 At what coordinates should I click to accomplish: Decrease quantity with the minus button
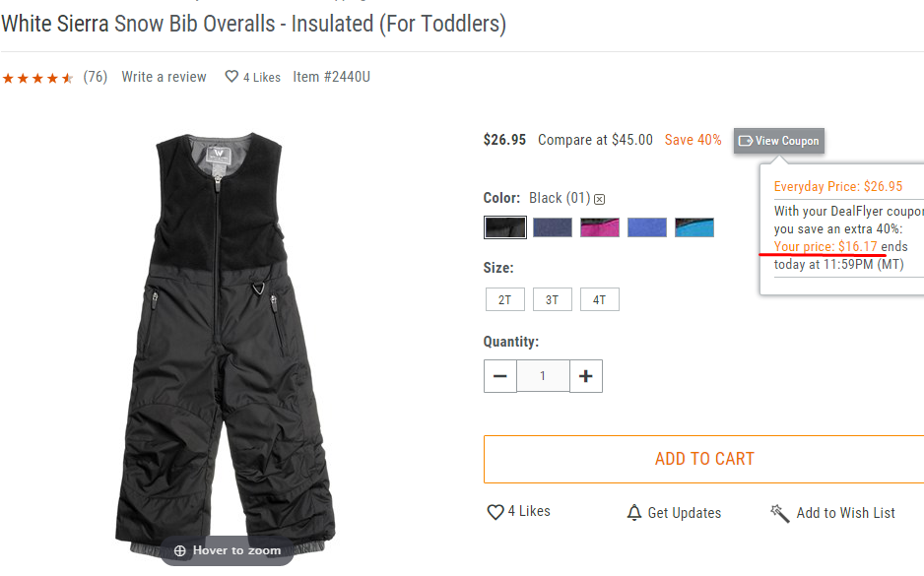tap(500, 376)
